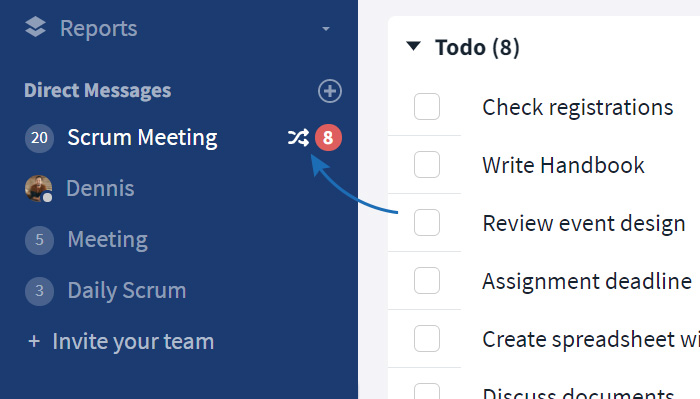The width and height of the screenshot is (700, 399).
Task: Click the 20-member badge of Scrum Meeting
Action: click(x=39, y=138)
